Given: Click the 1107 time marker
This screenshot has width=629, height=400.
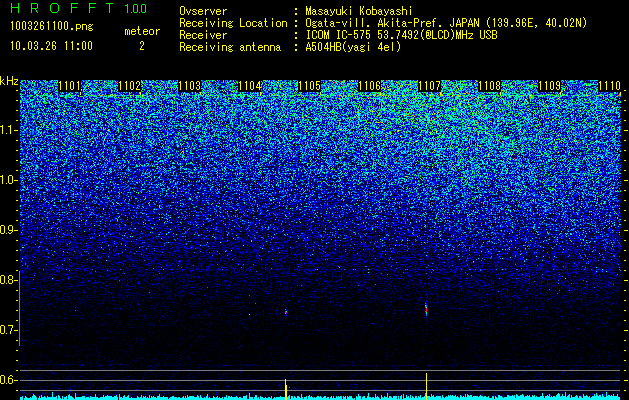Looking at the screenshot, I should (x=430, y=86).
